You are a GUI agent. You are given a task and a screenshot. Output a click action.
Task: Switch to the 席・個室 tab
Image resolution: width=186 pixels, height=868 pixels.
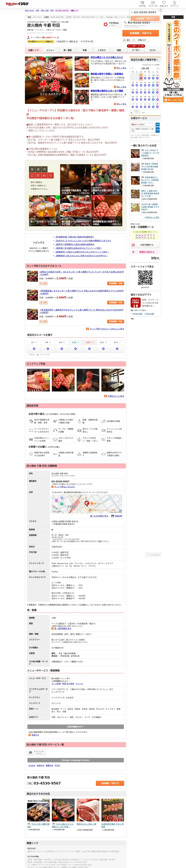coord(68,50)
